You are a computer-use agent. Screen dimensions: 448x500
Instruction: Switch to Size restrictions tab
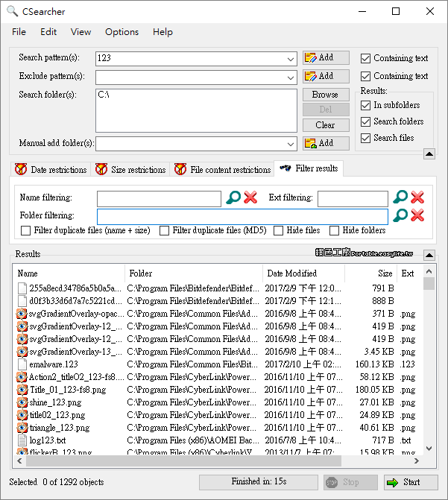(x=130, y=169)
